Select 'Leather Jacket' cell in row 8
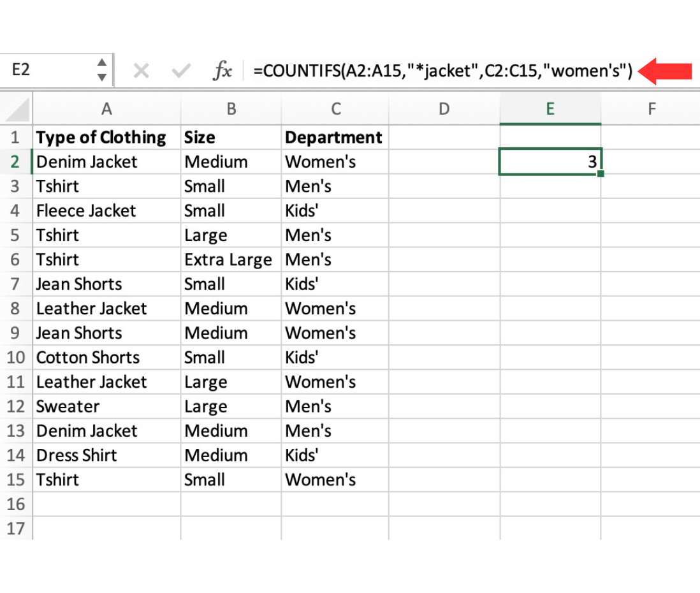This screenshot has width=700, height=593. point(106,309)
